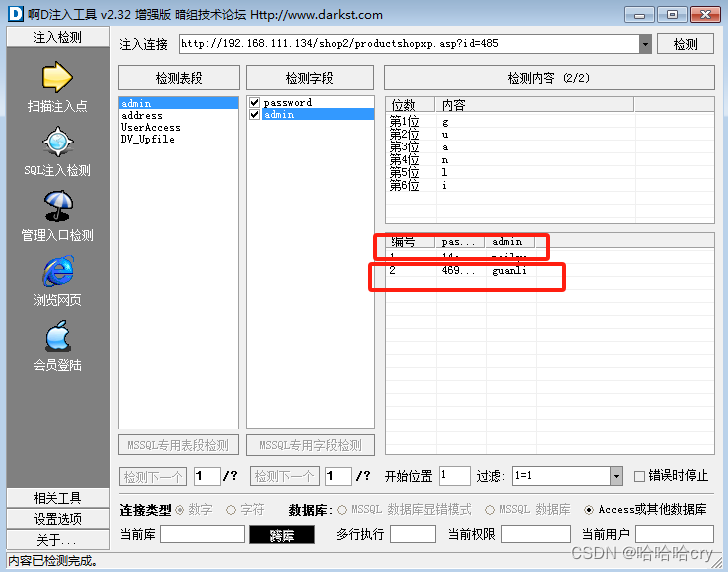This screenshot has height=572, width=728.
Task: Select the 第2位 row with u
Action: coord(549,135)
